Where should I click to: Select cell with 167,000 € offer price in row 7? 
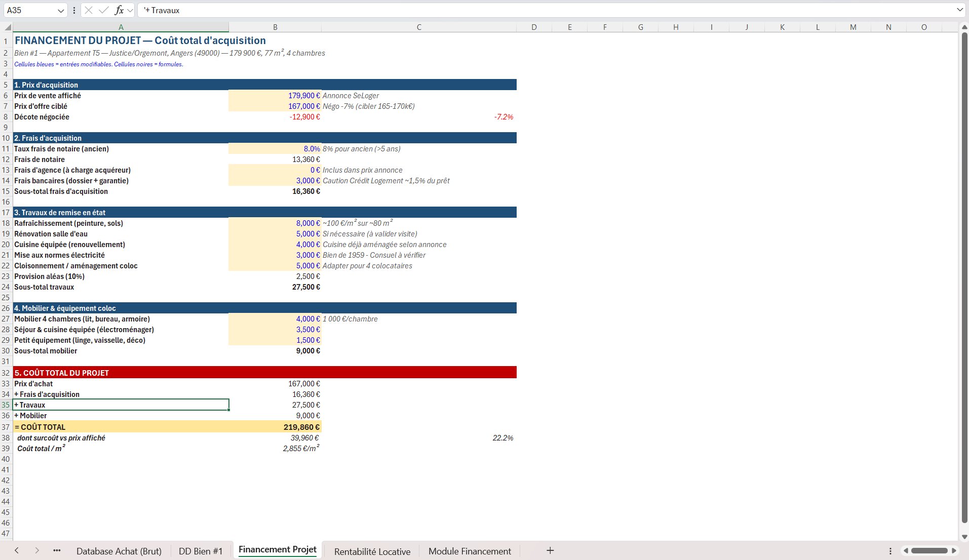pyautogui.click(x=275, y=106)
